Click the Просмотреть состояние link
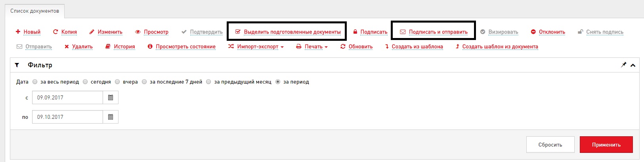644x162 pixels. [185, 46]
